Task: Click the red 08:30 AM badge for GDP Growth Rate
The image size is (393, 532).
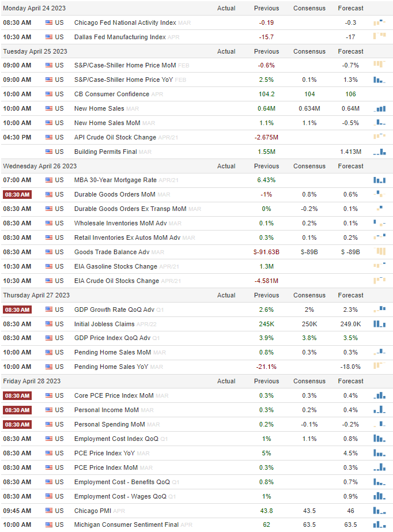Action: (x=17, y=310)
